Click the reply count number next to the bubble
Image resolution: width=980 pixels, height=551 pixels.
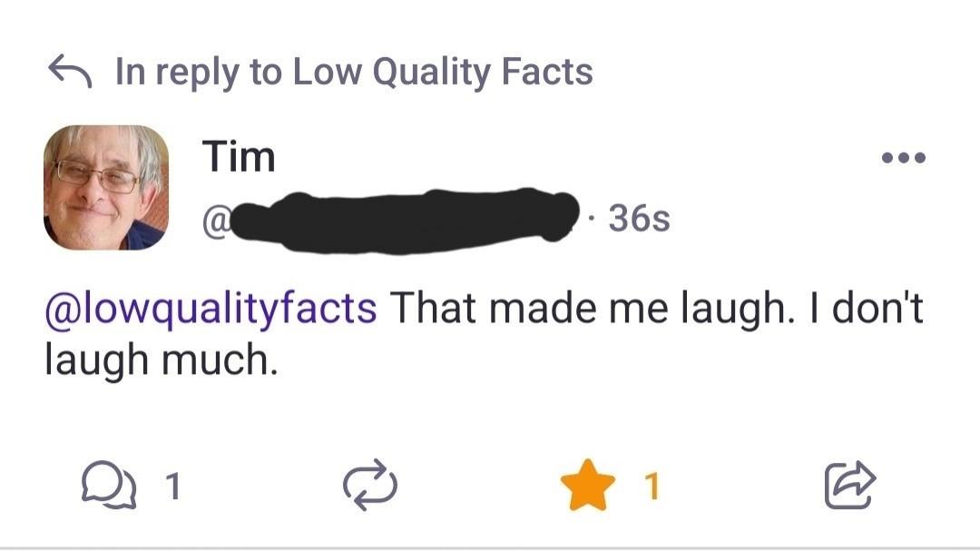coord(172,487)
